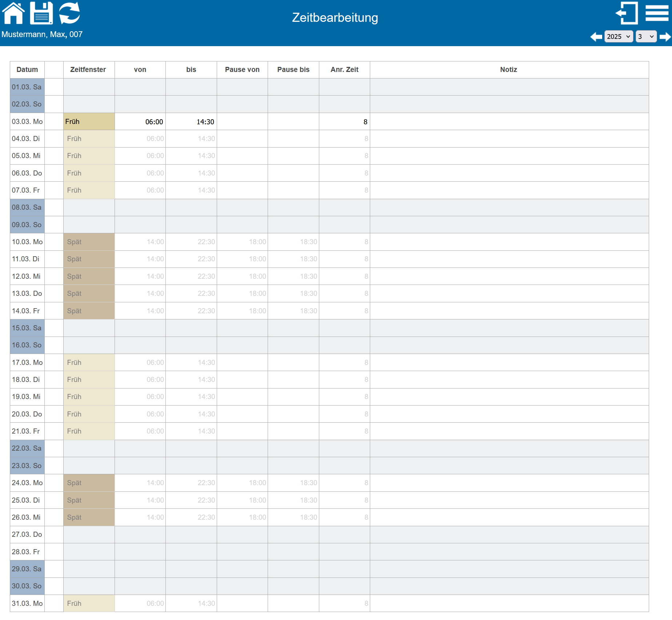Select the Spät Zeitfenster on 10.03. Mo

pos(89,242)
